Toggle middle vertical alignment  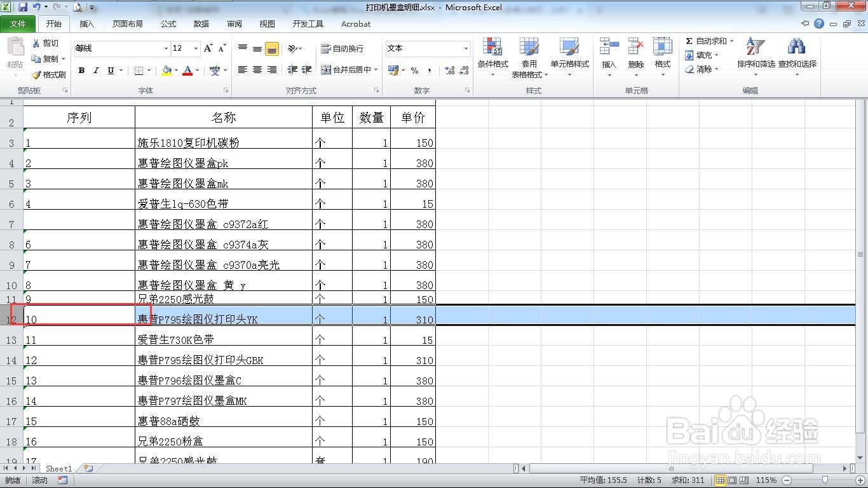(257, 48)
